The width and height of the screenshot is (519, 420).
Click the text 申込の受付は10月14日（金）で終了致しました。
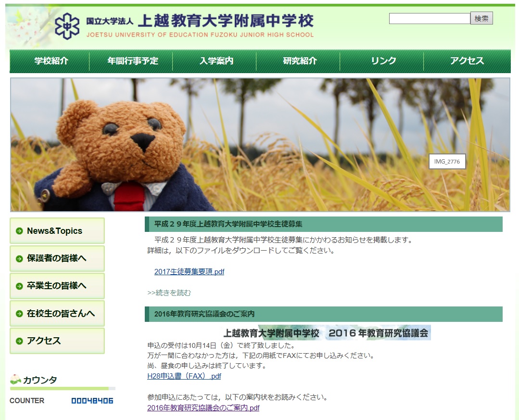coord(221,345)
